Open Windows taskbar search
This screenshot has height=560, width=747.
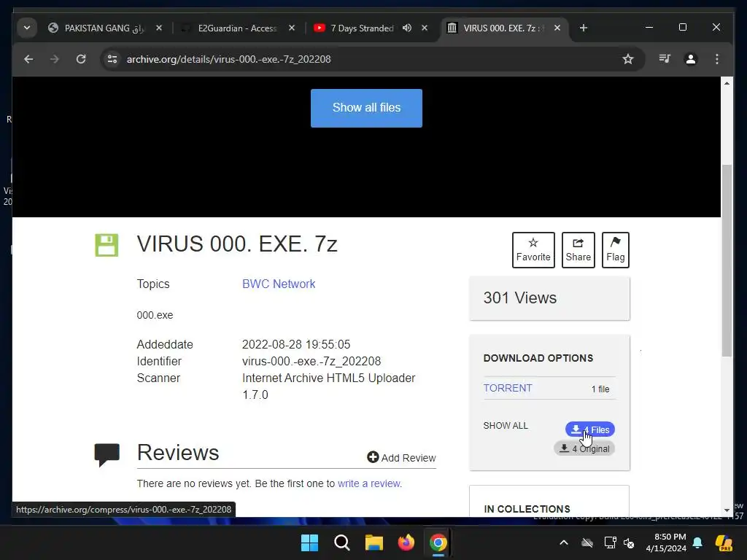342,542
